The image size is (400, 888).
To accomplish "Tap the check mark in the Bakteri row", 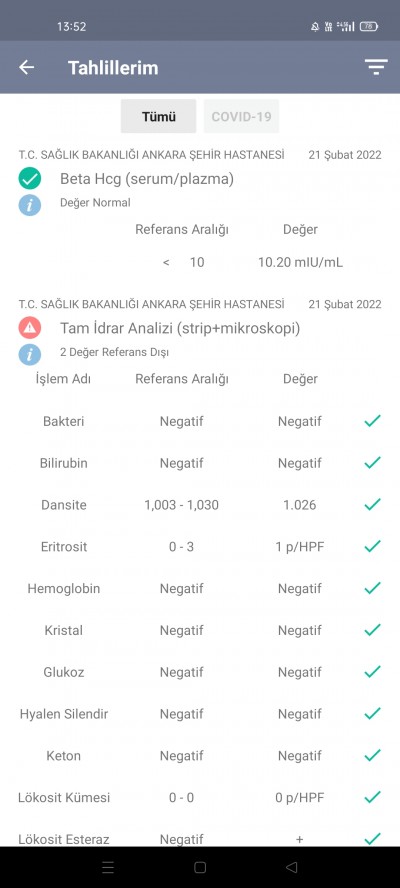I will pyautogui.click(x=372, y=421).
